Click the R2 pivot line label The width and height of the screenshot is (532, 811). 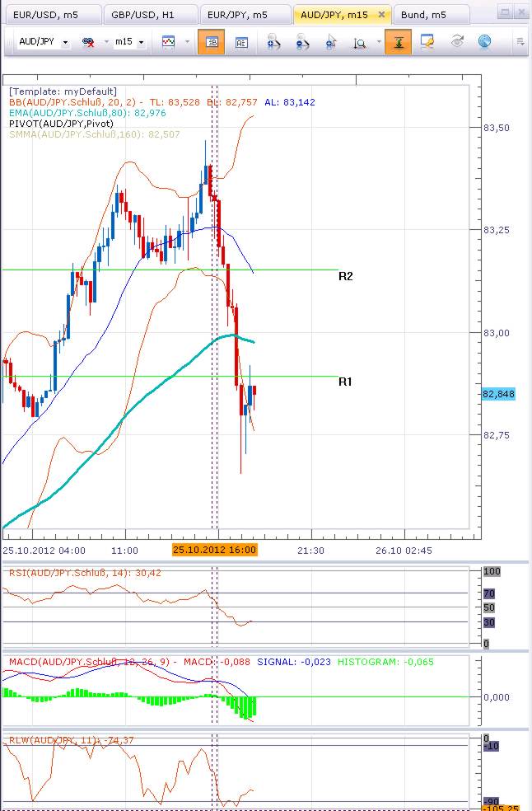tap(345, 276)
